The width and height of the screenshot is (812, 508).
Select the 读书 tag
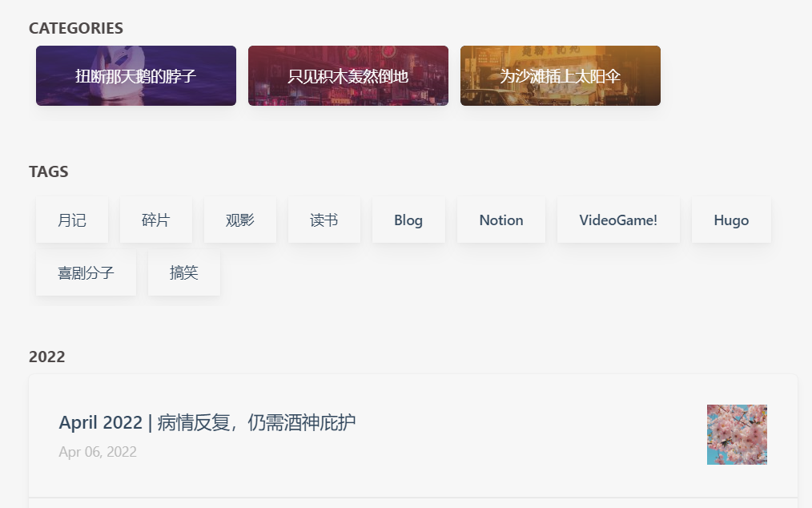coord(324,220)
